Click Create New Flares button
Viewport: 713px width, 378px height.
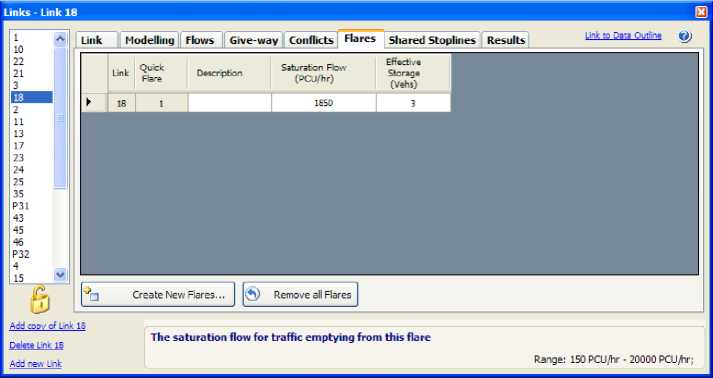click(x=158, y=295)
